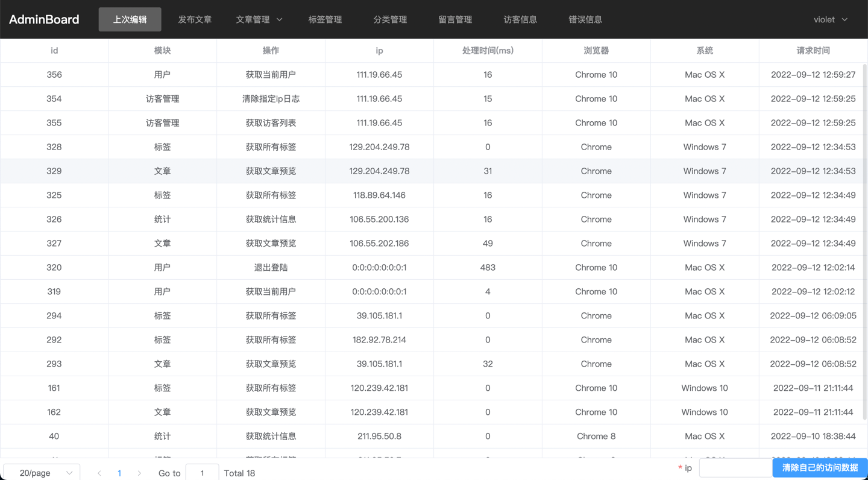Click ip cell 106.55.200.136
This screenshot has width=868, height=480.
379,219
